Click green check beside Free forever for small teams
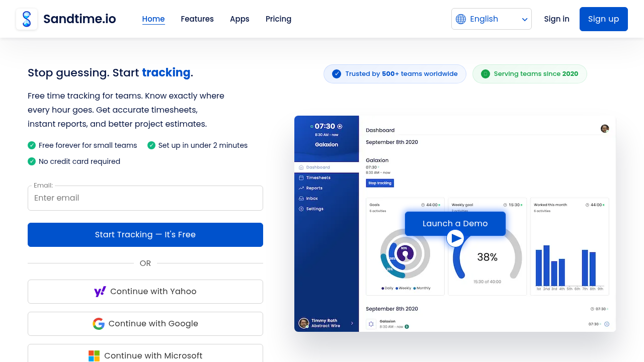This screenshot has height=362, width=644. (x=32, y=145)
